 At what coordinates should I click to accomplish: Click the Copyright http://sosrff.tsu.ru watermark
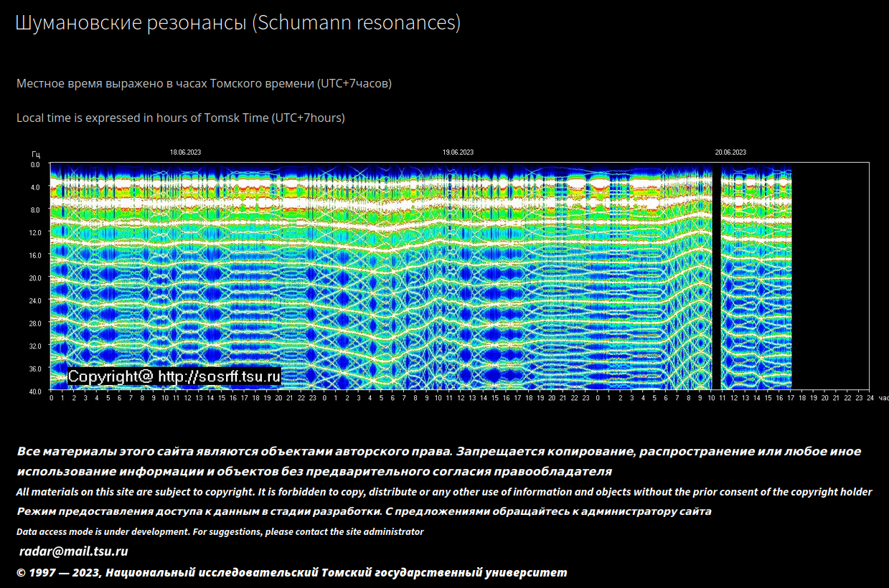[174, 376]
